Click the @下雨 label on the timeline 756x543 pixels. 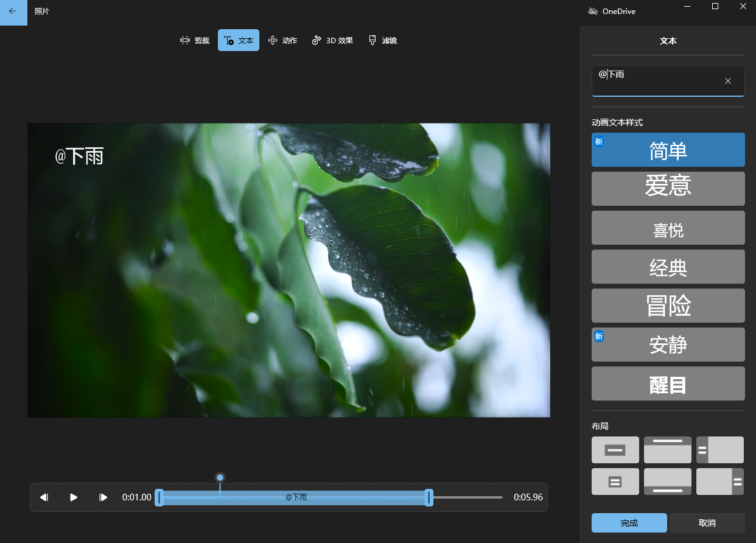pos(296,497)
